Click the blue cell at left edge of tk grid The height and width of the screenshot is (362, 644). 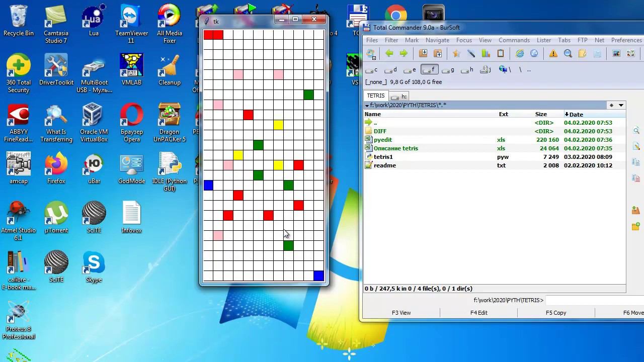click(208, 185)
